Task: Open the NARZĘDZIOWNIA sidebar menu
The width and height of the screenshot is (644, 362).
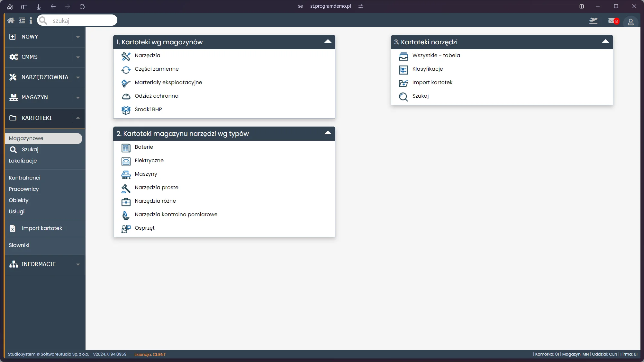Action: 45,77
